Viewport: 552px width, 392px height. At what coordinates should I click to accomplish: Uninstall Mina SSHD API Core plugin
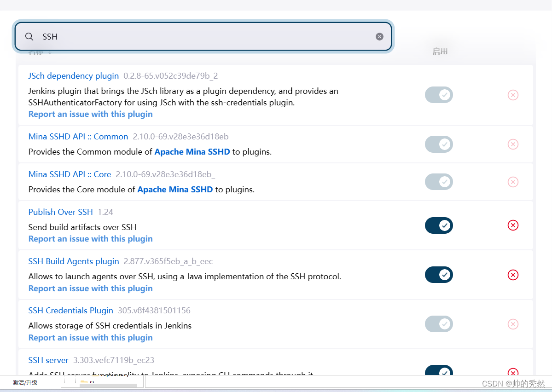[x=513, y=182]
